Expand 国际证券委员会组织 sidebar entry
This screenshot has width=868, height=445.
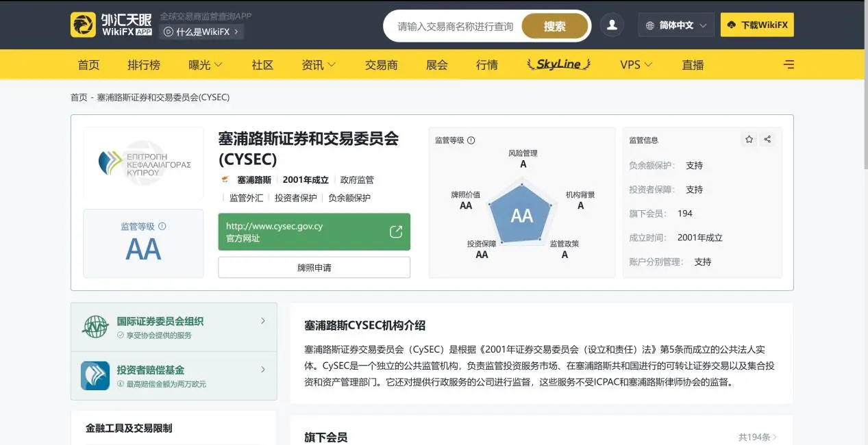point(174,327)
